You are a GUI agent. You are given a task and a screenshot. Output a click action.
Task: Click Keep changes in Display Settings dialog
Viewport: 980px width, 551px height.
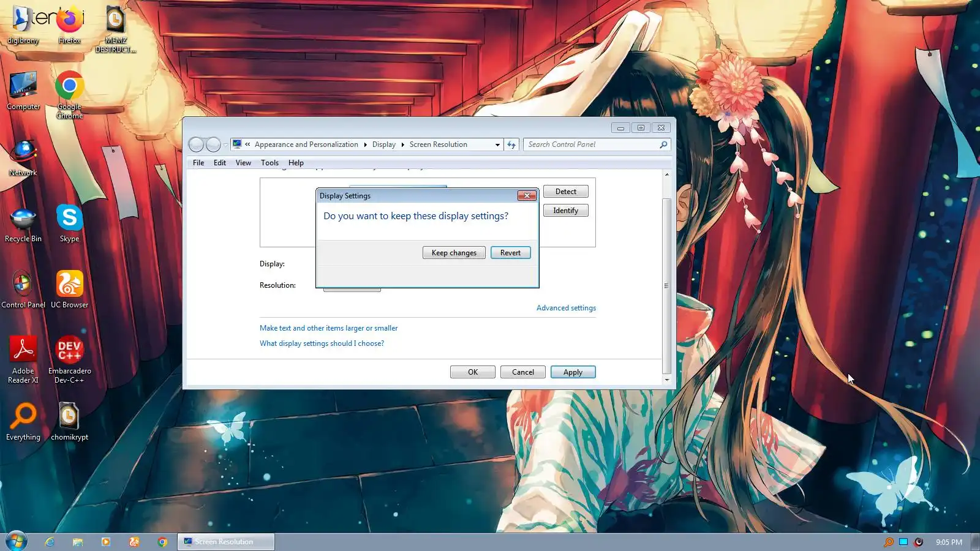pyautogui.click(x=454, y=253)
